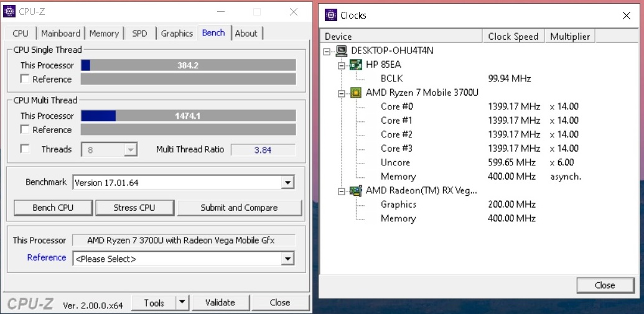Click the 'asynch.' memory multiplier text
Image resolution: width=644 pixels, height=314 pixels.
point(566,177)
